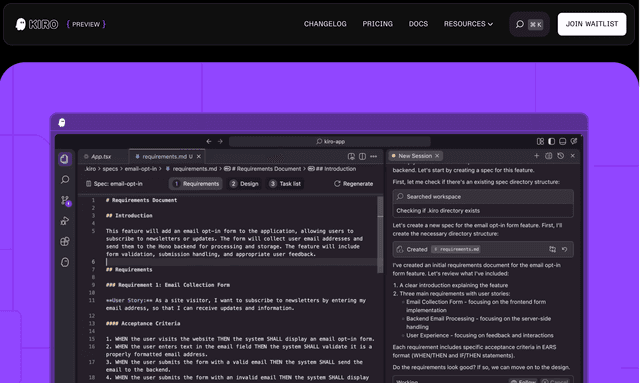The width and height of the screenshot is (640, 383).
Task: Open the Kiro explorer icon in the activity bar
Action: 64,159
